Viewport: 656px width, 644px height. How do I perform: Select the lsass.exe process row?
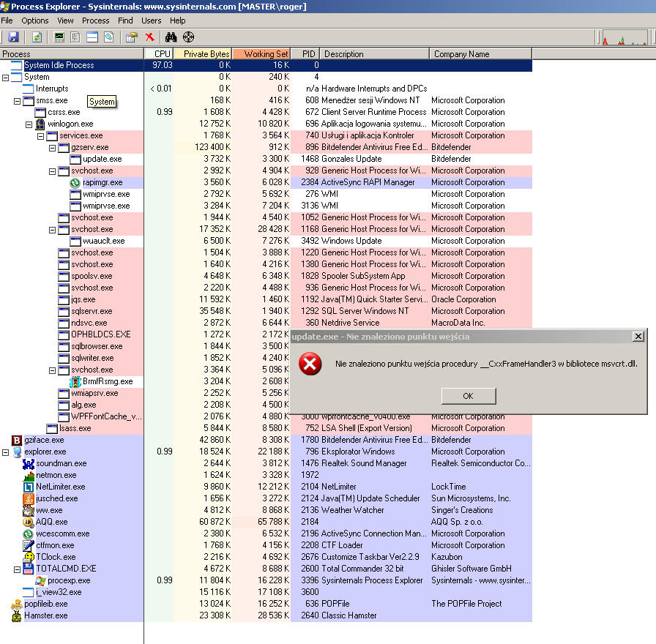click(266, 428)
